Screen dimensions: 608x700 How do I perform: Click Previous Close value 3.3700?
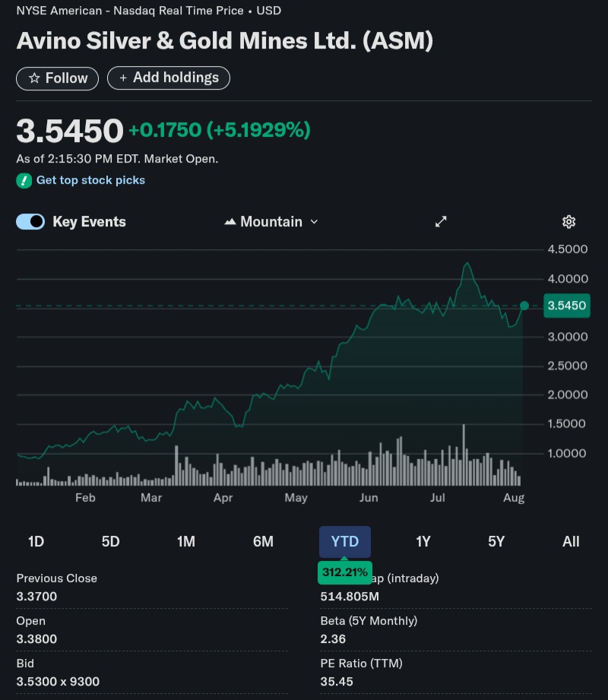click(36, 597)
